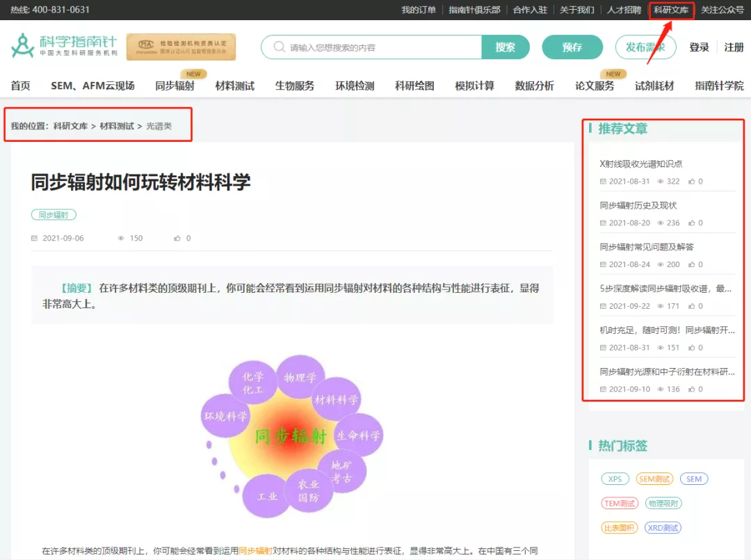The height and width of the screenshot is (560, 751).
Task: Select the TEM测试 hot tag
Action: (x=619, y=503)
